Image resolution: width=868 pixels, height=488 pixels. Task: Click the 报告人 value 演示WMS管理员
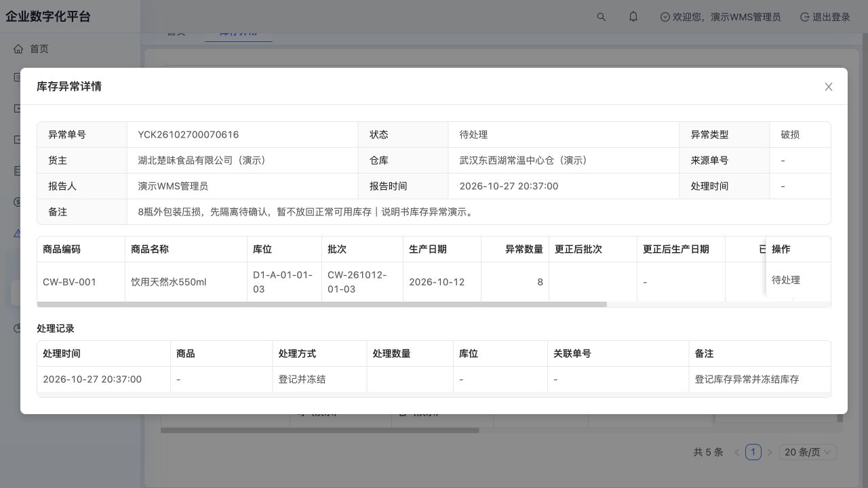[172, 186]
